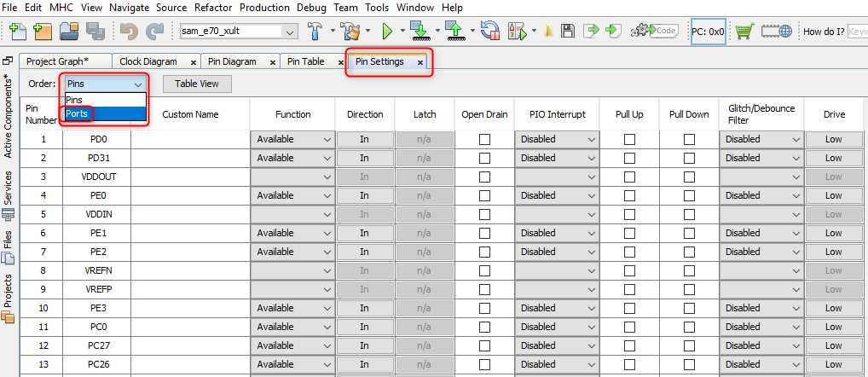Toggle Pull Up checkbox for PE0
Screen dimensions: 868x377
[629, 195]
